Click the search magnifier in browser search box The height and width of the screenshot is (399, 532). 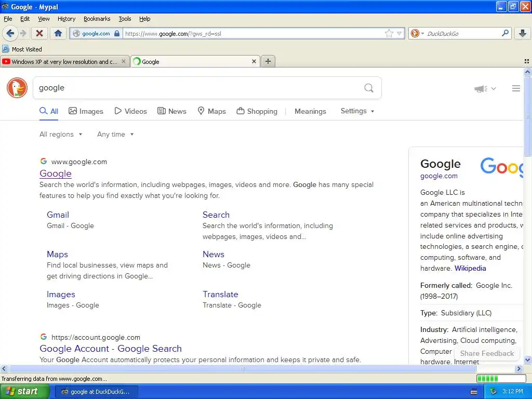pos(505,33)
